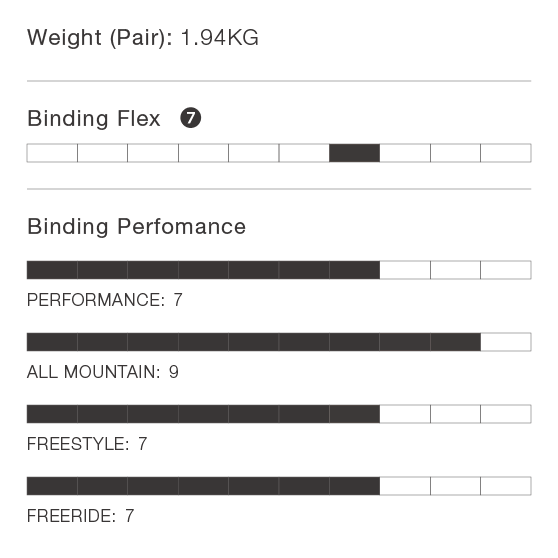Click the last empty segment of Binding Flex bar
The image size is (558, 558).
(x=506, y=153)
